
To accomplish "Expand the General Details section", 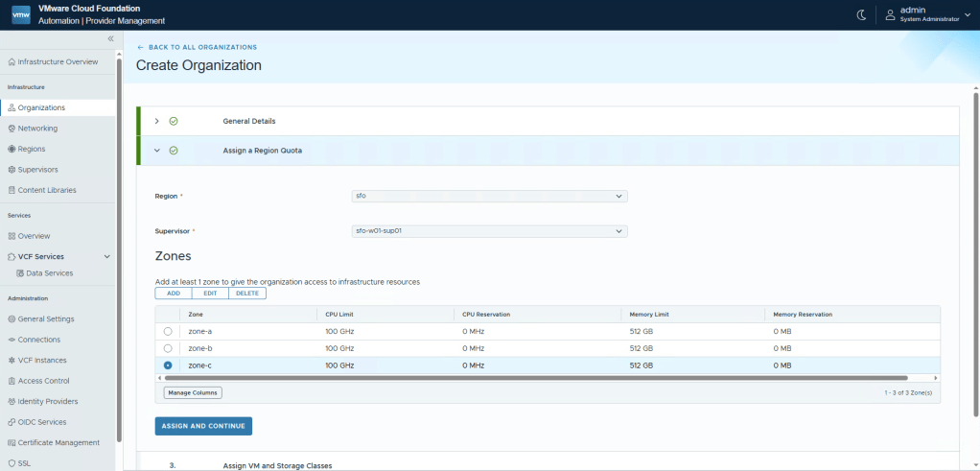I will pos(157,122).
